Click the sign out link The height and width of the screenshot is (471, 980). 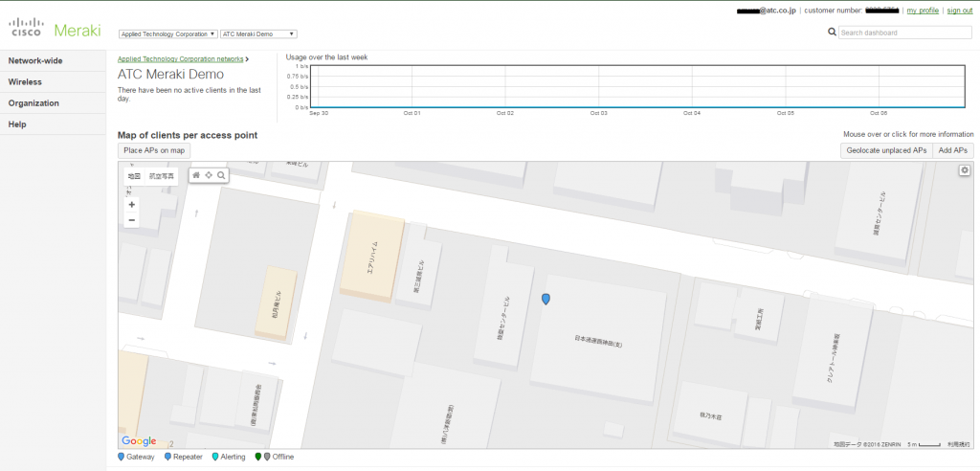pos(959,11)
